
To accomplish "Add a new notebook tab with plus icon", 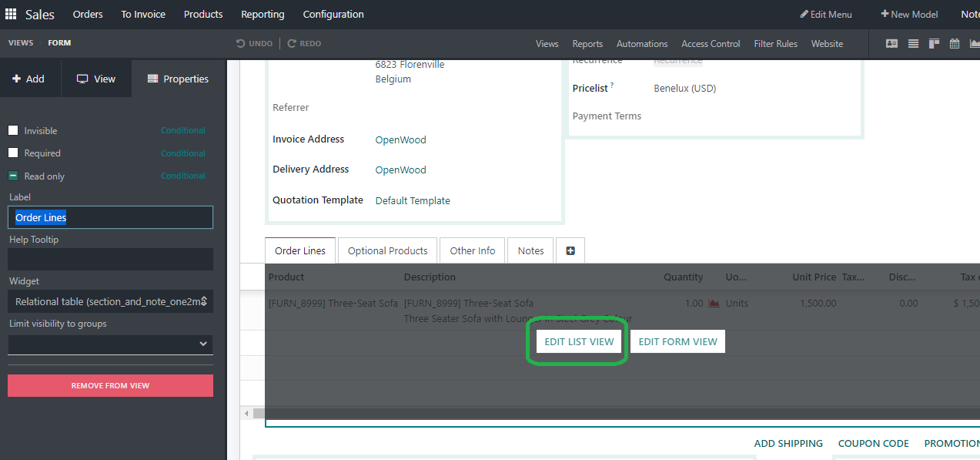I will point(570,250).
